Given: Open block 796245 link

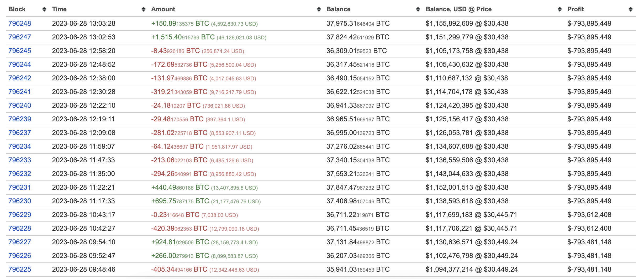Looking at the screenshot, I should 20,51.
